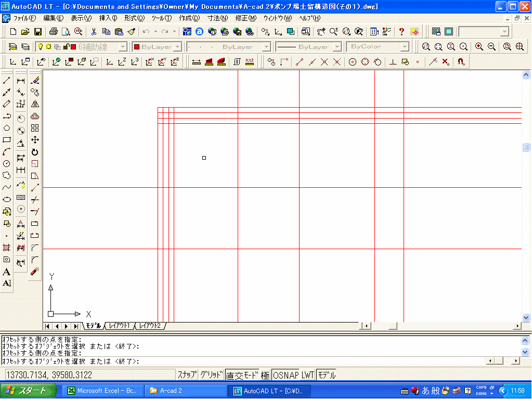Select the Erase tool in modify toolbar

coord(35,81)
